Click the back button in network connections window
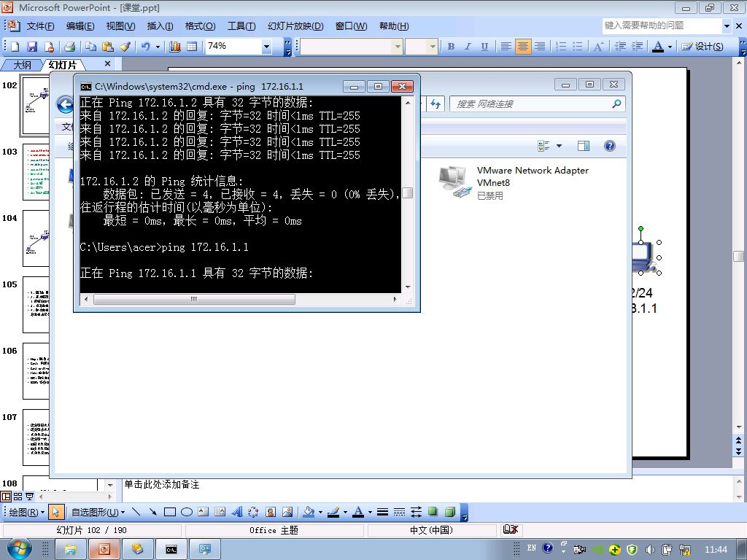Viewport: 747px width, 560px height. (x=65, y=104)
